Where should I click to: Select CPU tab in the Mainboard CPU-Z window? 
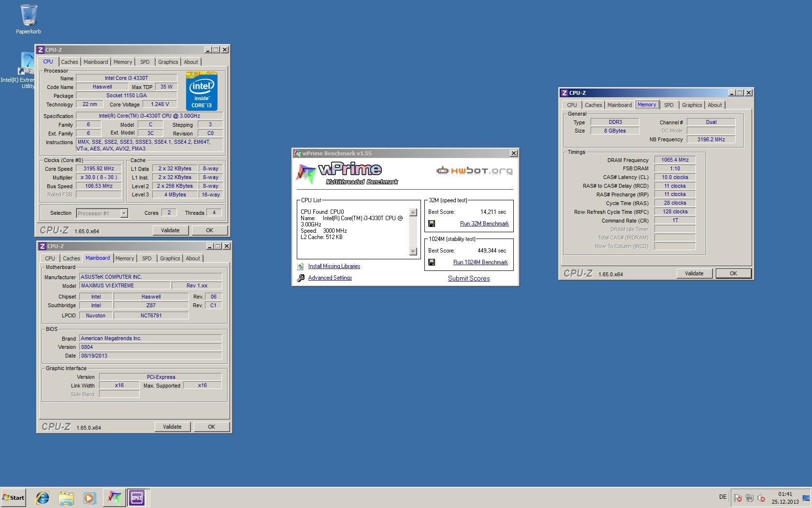tap(50, 258)
